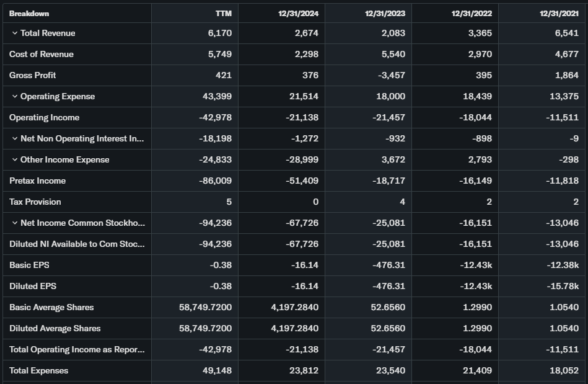Click the Operating Income row label
Screen dimensions: 588x384
[x=45, y=117]
